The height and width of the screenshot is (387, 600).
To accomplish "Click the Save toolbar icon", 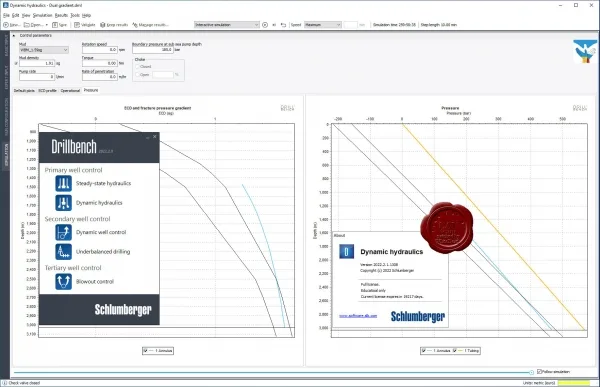I will [55, 25].
